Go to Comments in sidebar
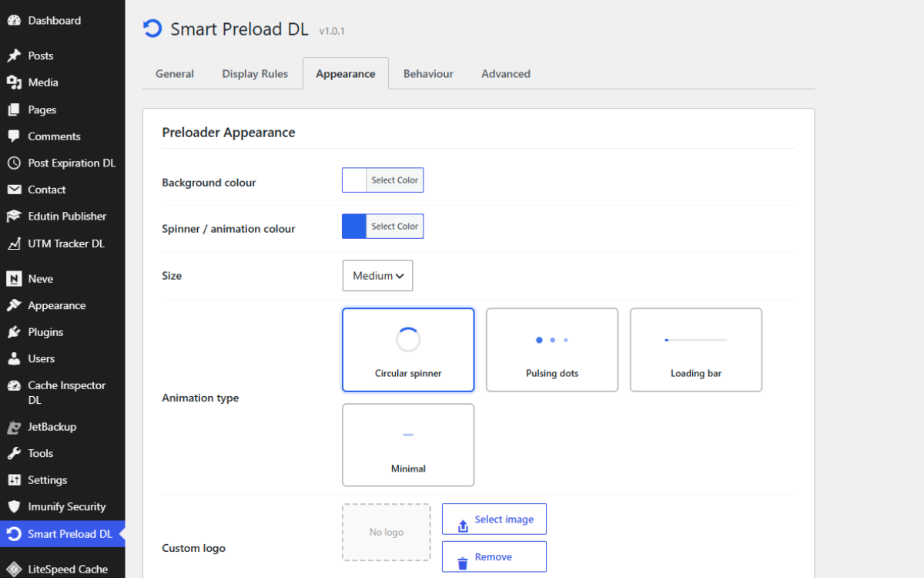This screenshot has width=924, height=578. pos(62,136)
